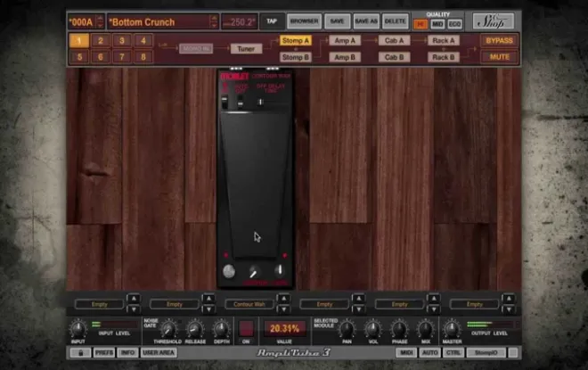Flip the AUTO OFF switch on the wah pedal

pyautogui.click(x=241, y=102)
